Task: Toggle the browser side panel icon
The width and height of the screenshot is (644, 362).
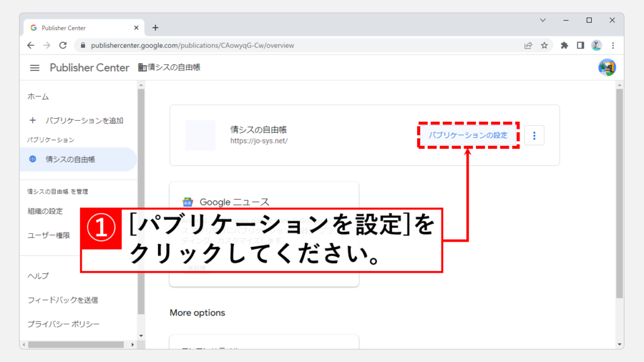Action: [580, 45]
